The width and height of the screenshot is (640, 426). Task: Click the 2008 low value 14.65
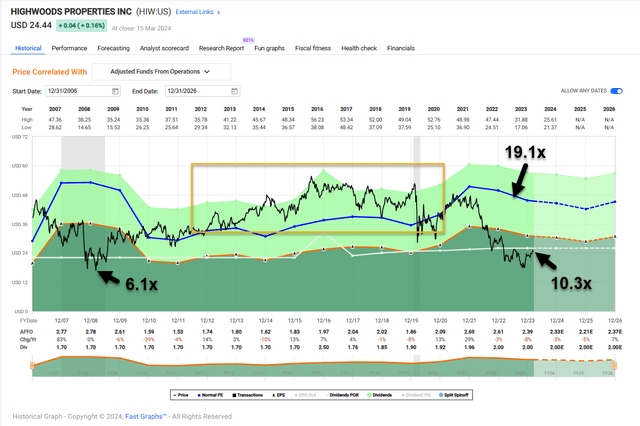click(x=84, y=128)
